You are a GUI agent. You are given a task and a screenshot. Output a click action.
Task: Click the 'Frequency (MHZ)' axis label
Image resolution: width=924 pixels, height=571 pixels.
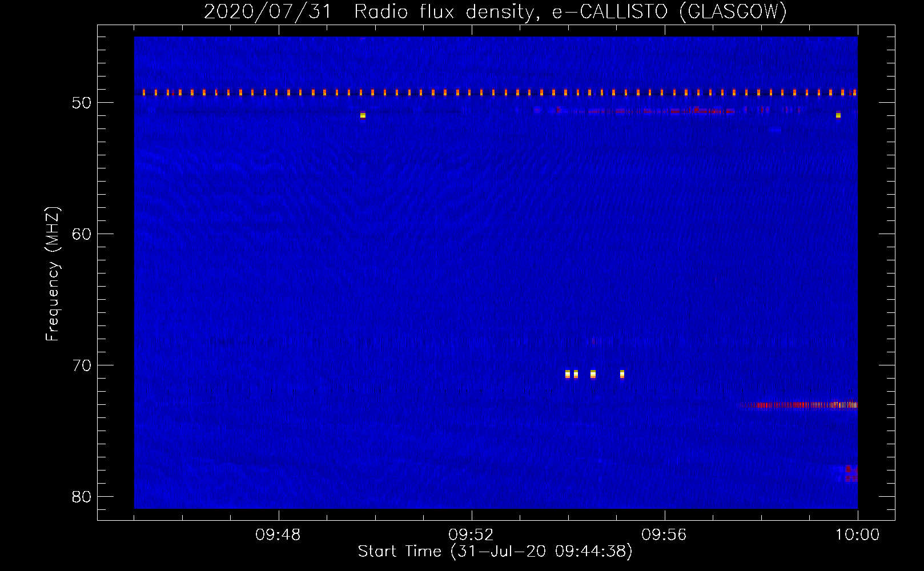tap(53, 274)
